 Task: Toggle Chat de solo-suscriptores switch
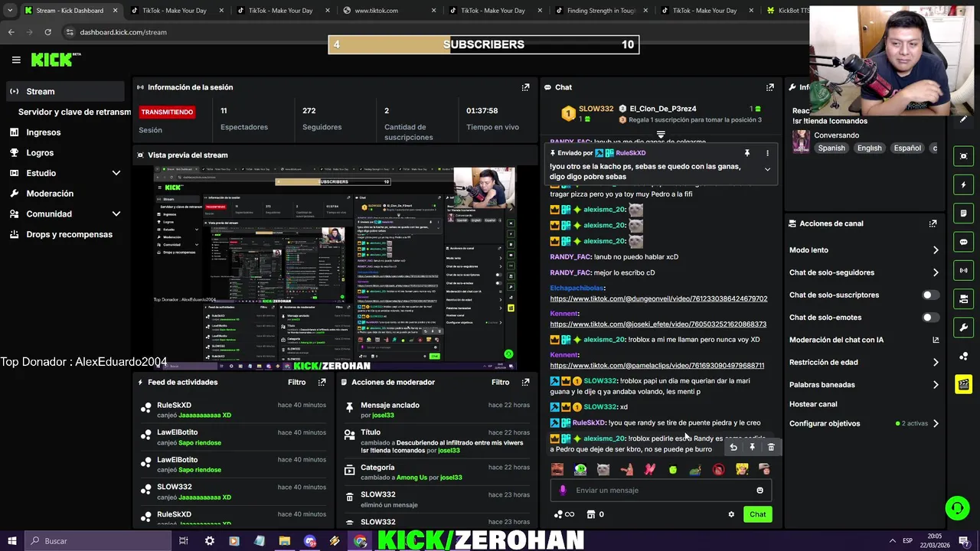pyautogui.click(x=929, y=295)
